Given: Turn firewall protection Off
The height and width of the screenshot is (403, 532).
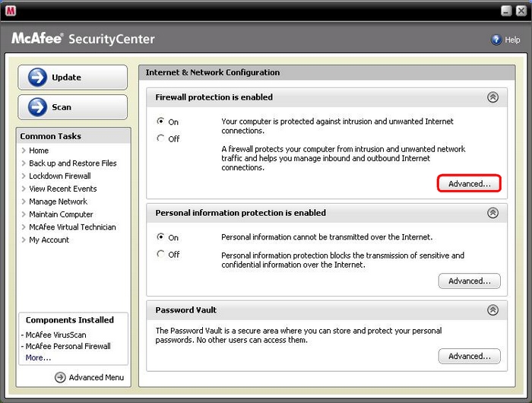Looking at the screenshot, I should [x=160, y=138].
